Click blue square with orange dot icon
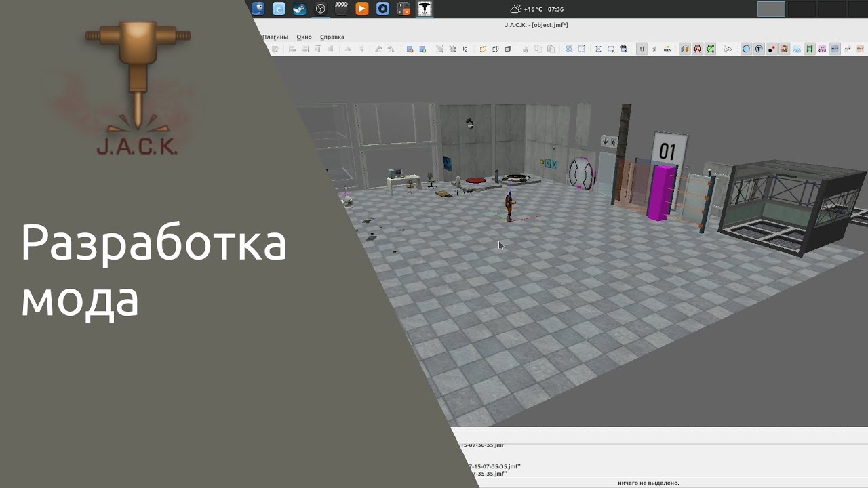868x488 pixels. [410, 49]
